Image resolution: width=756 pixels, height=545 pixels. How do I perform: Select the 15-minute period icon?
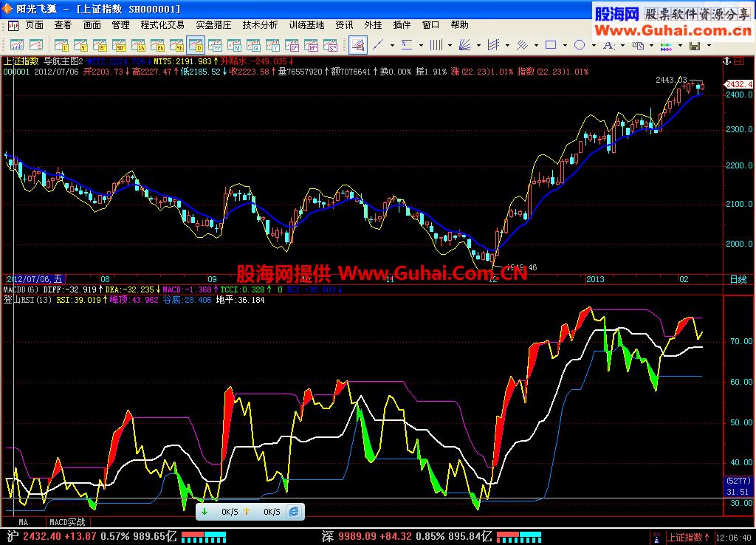point(99,45)
